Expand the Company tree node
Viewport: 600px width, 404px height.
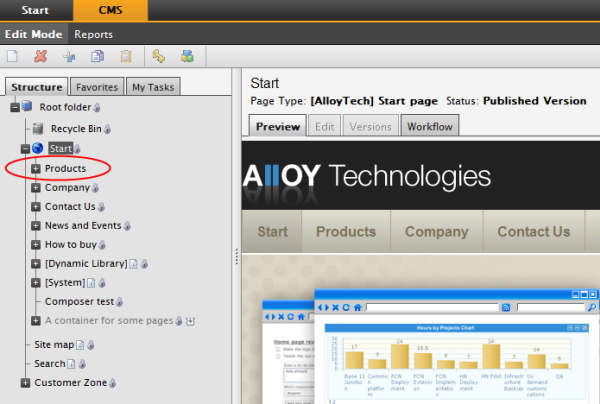(36, 187)
